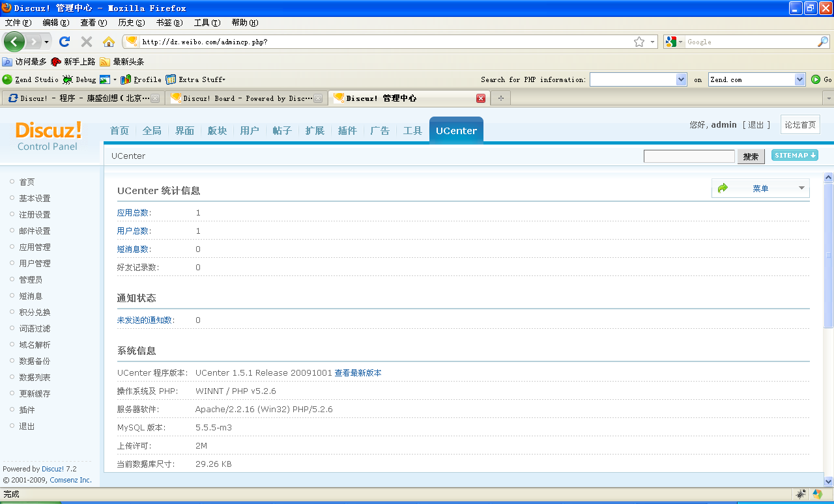Expand the address bar history dropdown
Screen dimensions: 834x504
[653, 42]
